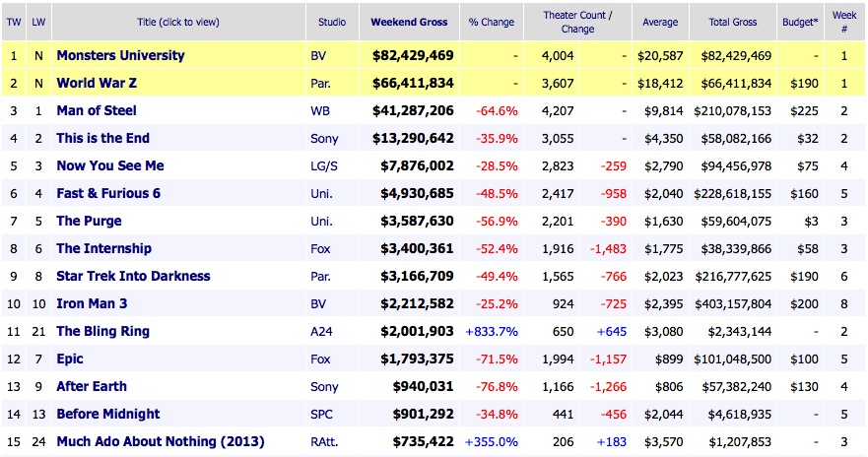Open the Monsters University movie link

click(120, 56)
